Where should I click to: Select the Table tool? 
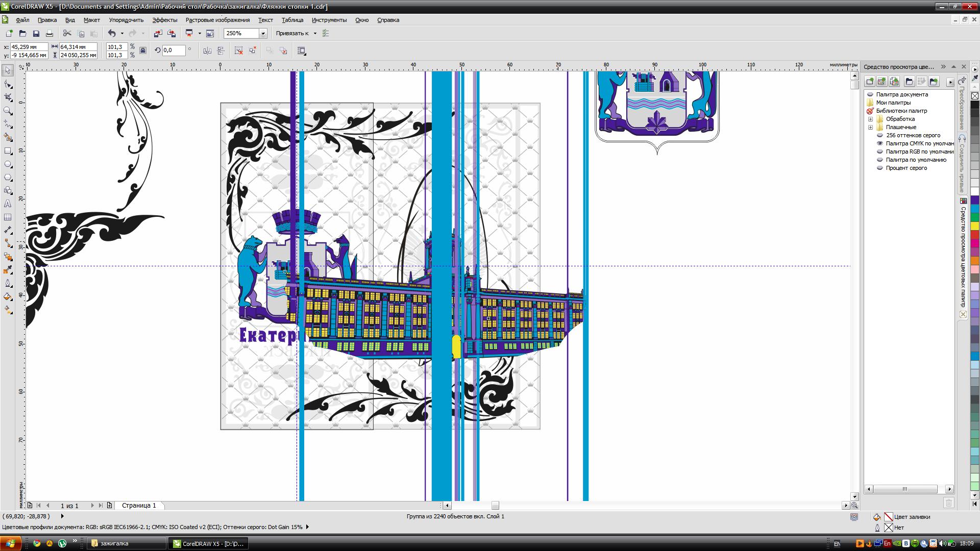coord(8,217)
